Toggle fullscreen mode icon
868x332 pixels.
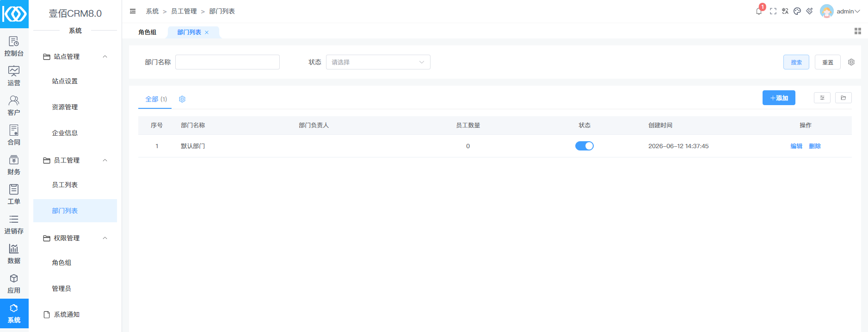pyautogui.click(x=773, y=11)
